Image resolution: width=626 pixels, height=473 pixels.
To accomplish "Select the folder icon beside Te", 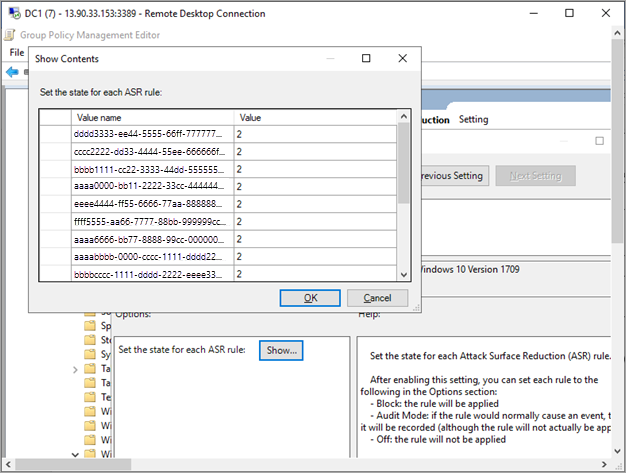I will tap(90, 397).
